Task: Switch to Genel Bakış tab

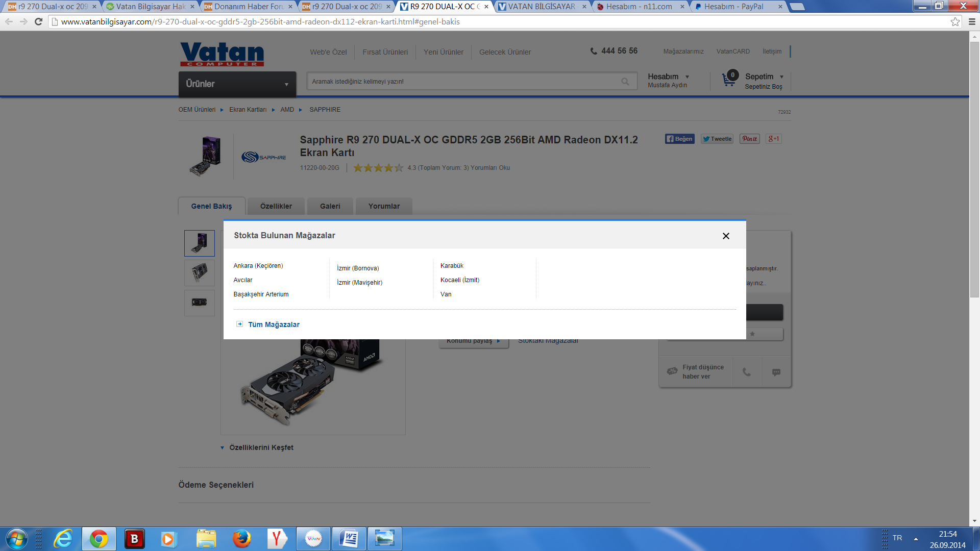Action: click(211, 207)
